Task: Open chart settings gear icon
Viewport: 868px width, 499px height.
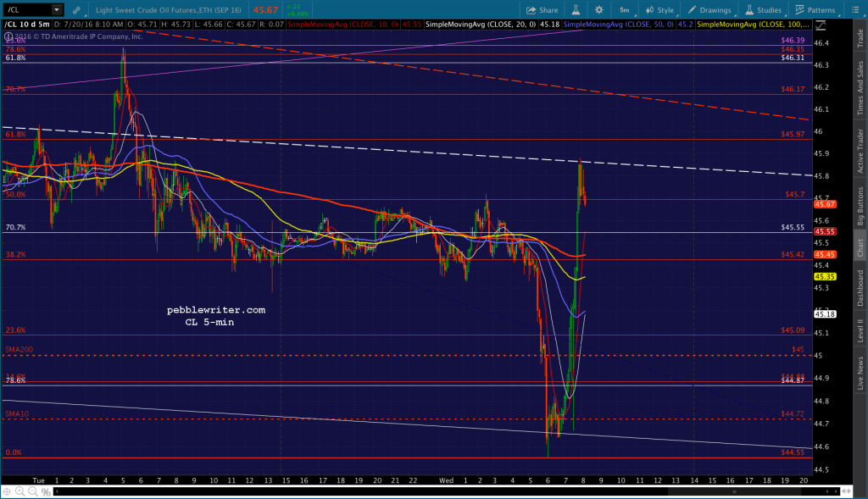Action: tap(599, 10)
